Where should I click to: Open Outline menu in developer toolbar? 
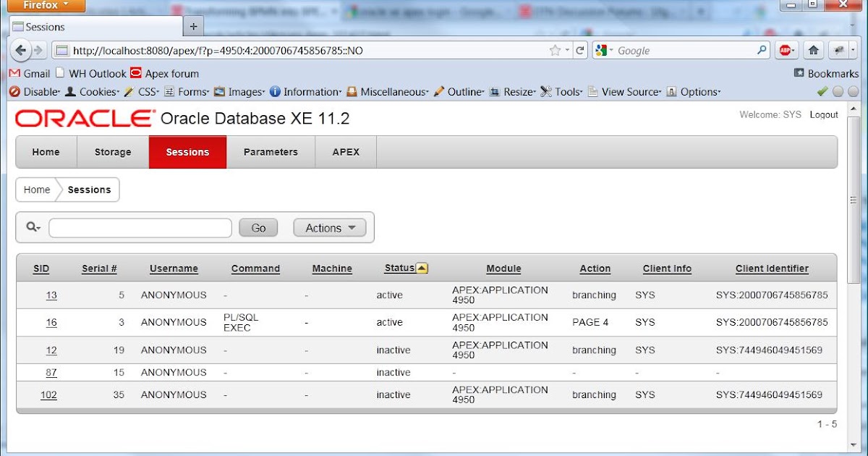(x=459, y=92)
